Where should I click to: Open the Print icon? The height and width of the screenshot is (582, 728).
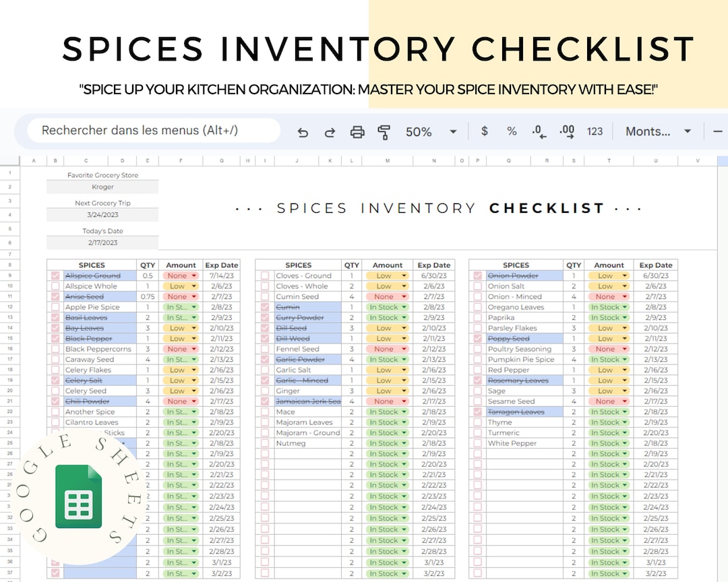click(357, 132)
